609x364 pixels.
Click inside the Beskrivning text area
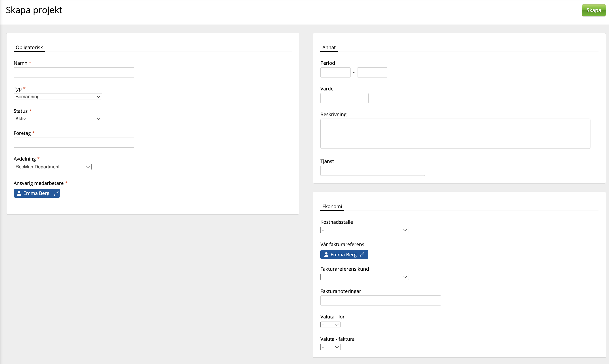(455, 134)
